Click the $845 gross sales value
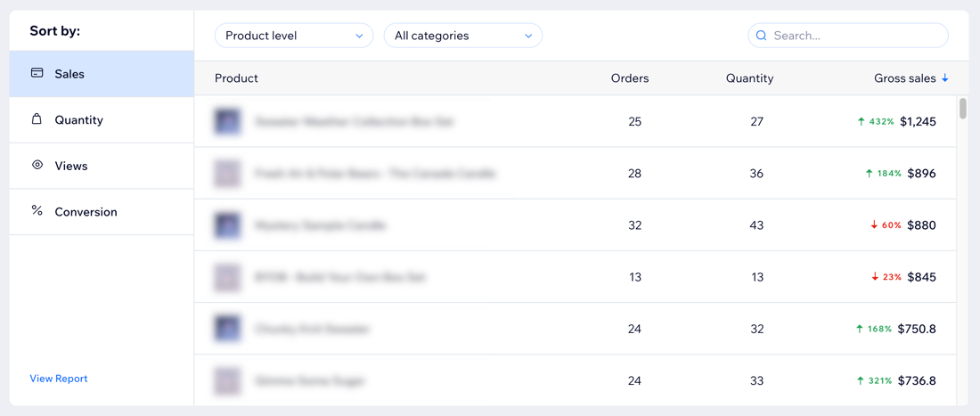The height and width of the screenshot is (416, 980). click(x=922, y=277)
